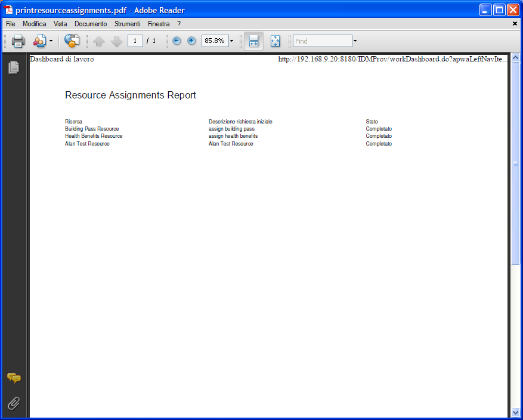This screenshot has height=420, width=523.
Task: Open the Find options dropdown arrow
Action: 355,41
